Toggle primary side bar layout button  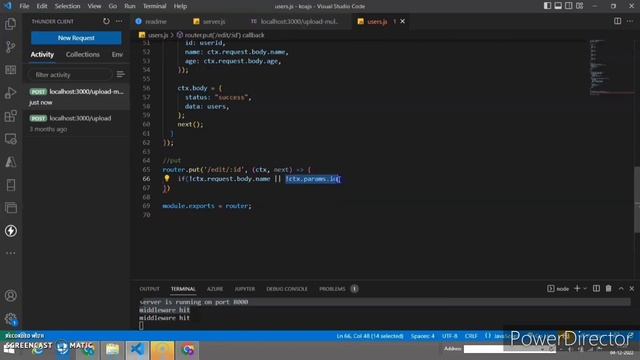[547, 6]
